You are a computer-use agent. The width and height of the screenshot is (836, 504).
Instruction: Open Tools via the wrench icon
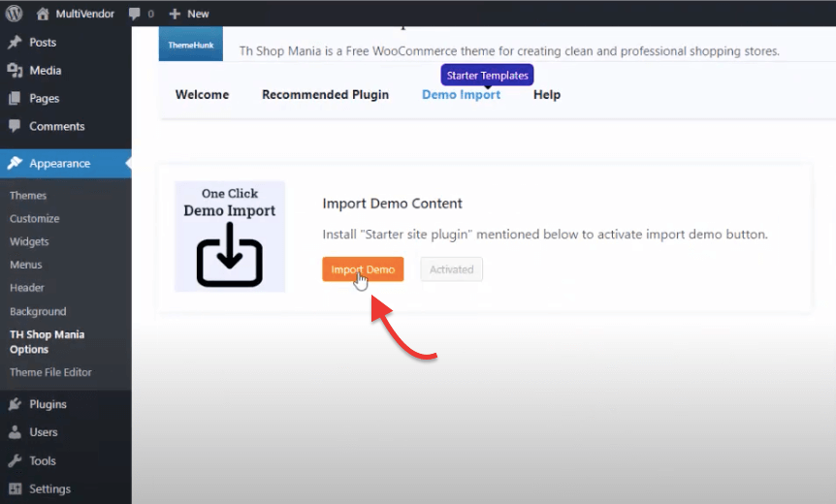[16, 461]
